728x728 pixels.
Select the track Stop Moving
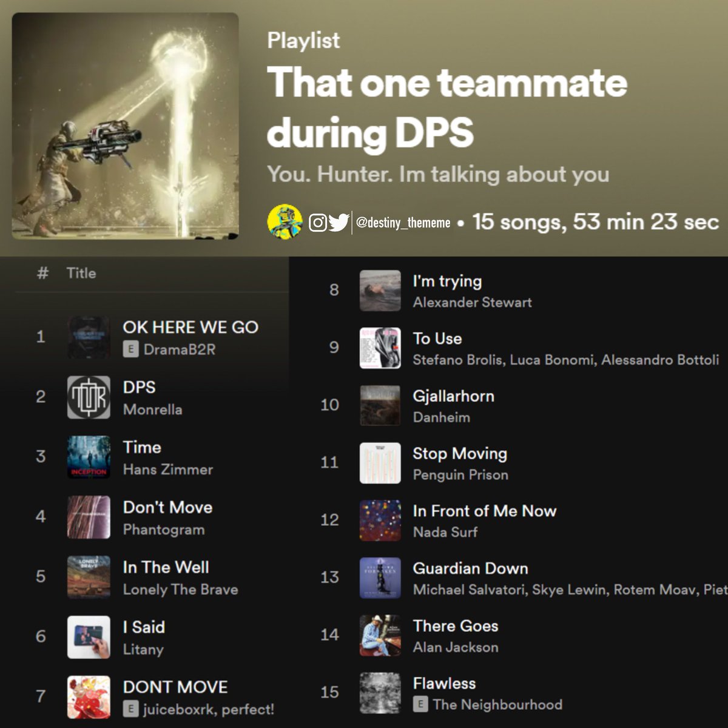click(x=460, y=454)
